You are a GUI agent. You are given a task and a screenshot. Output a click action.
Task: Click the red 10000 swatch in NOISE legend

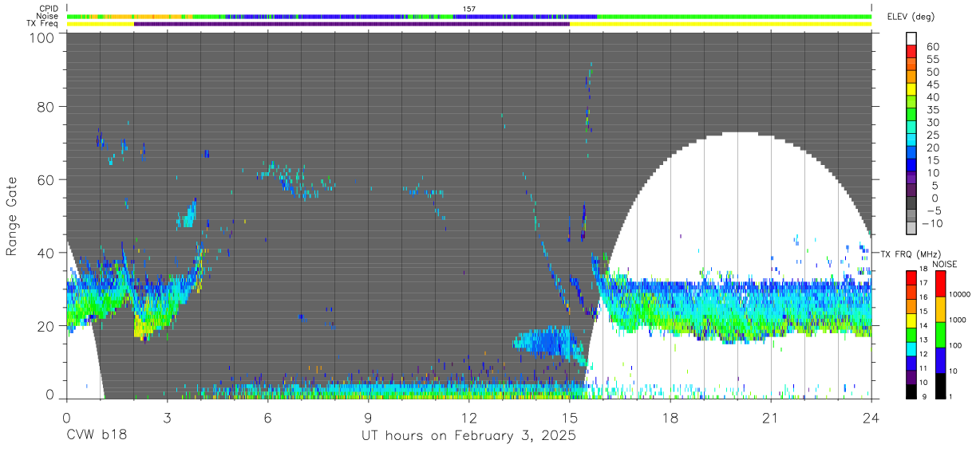click(940, 285)
